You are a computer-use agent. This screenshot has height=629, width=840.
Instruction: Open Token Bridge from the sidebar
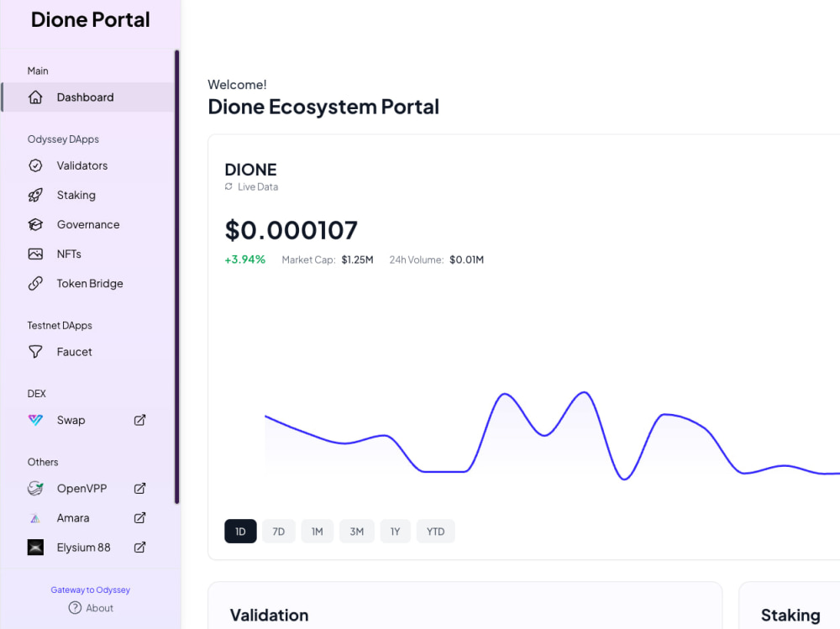[x=88, y=283]
